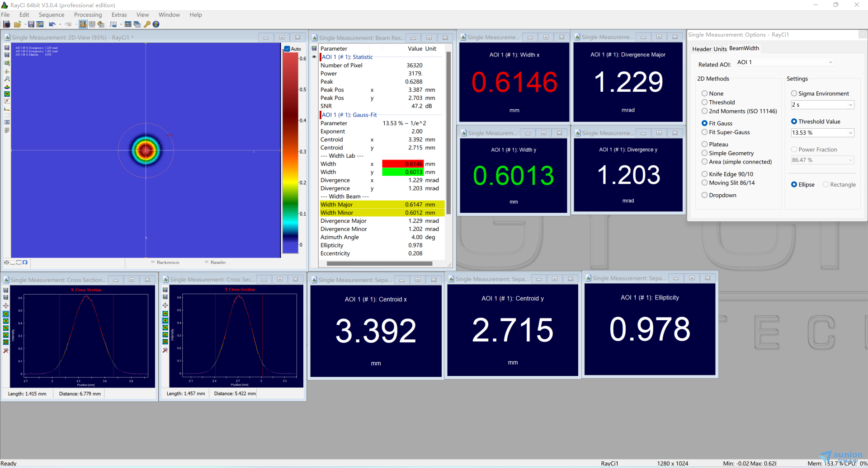
Task: Open the Processing menu
Action: [88, 14]
